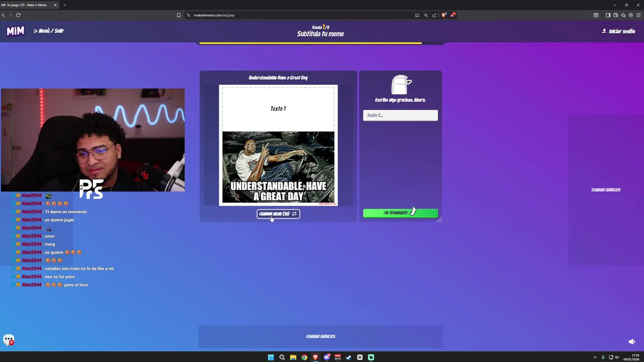
Task: Open Brave Rewards triangle icon
Action: [452, 15]
